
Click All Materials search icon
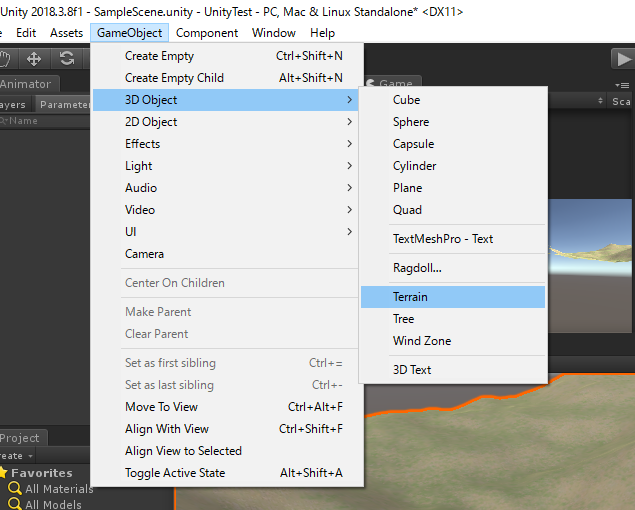pyautogui.click(x=15, y=488)
